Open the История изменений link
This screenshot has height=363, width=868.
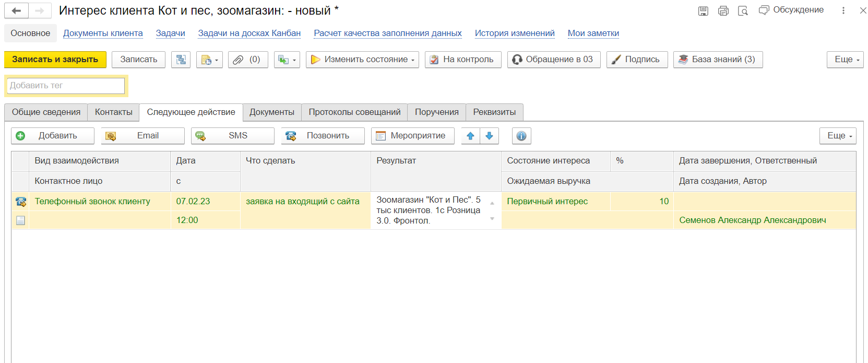tap(514, 33)
